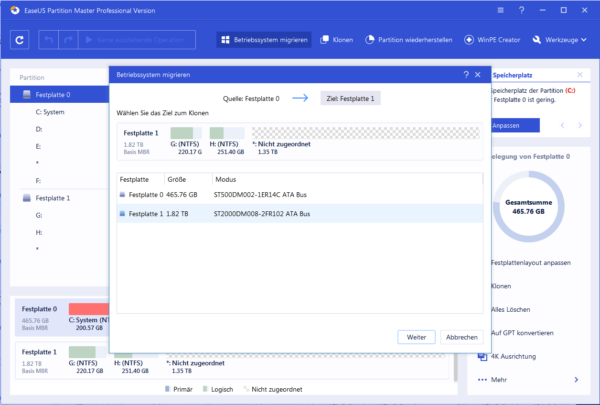Click the refresh icon in toolbar

[20, 40]
